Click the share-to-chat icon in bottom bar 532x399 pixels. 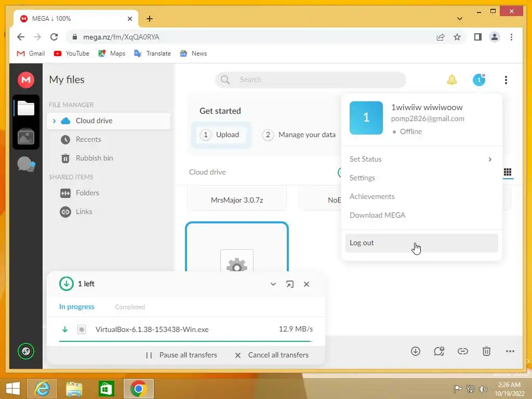439,351
